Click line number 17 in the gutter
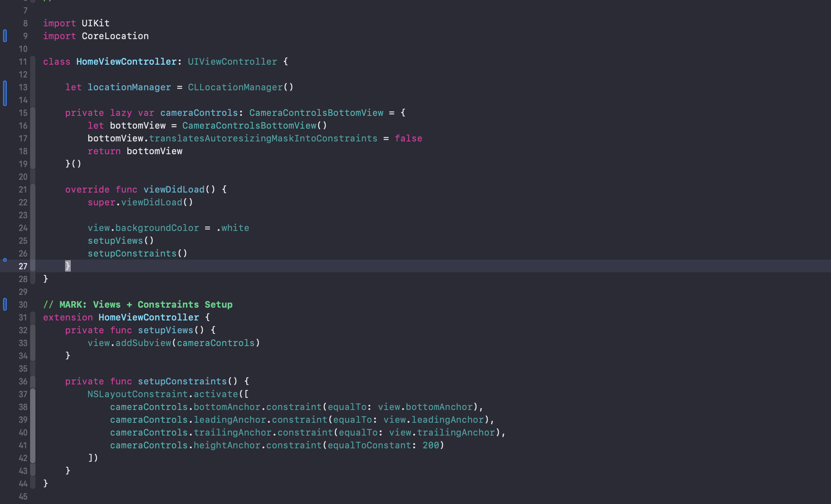The width and height of the screenshot is (831, 504). (x=23, y=138)
